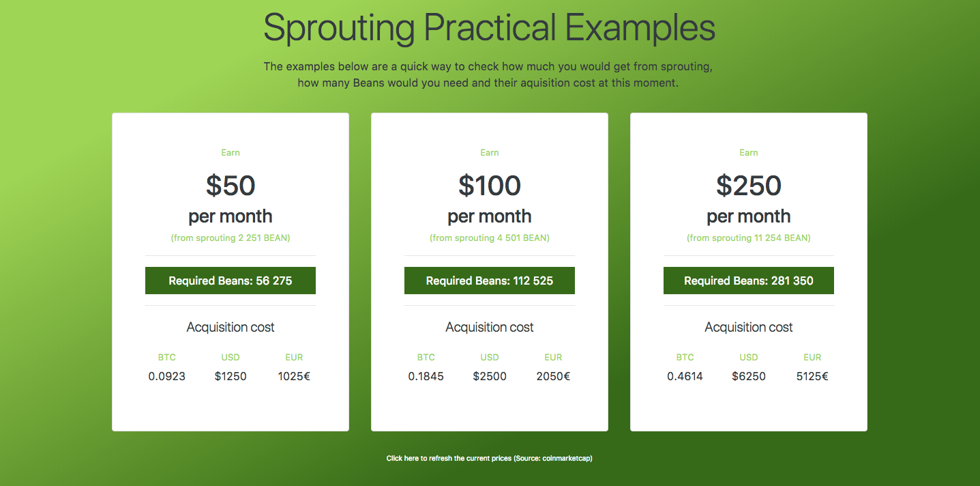Click the $1250 USD cost value
The height and width of the screenshot is (486, 980).
[x=231, y=376]
